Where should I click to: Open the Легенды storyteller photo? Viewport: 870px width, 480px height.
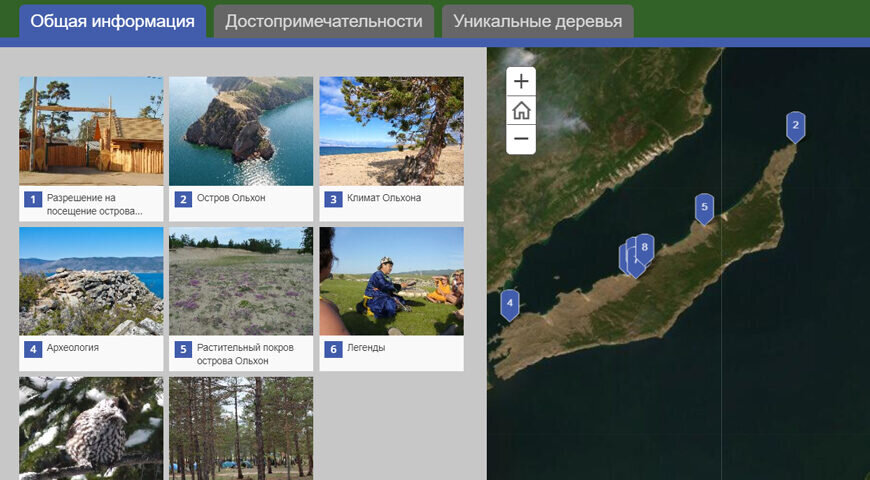point(391,281)
